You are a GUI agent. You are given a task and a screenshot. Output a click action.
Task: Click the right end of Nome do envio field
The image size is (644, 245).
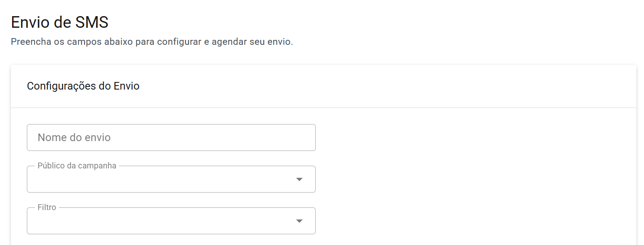click(x=304, y=138)
